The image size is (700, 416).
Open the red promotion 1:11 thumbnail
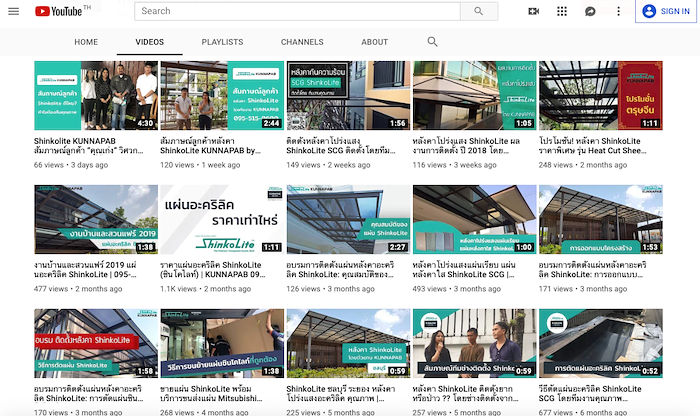(x=601, y=96)
